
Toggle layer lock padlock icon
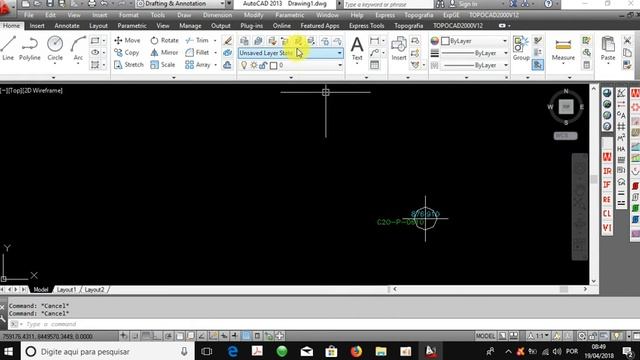263,65
